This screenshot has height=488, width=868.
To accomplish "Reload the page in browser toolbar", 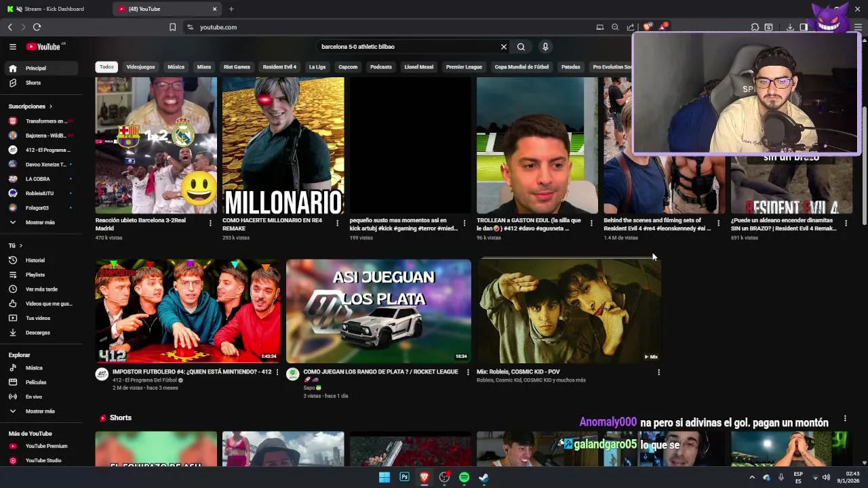I will click(x=37, y=27).
